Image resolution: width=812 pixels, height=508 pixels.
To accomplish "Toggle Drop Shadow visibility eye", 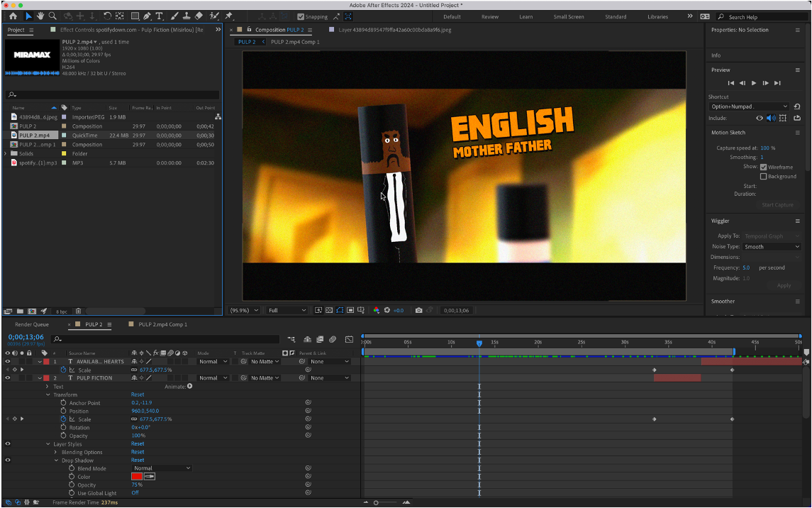I will click(x=8, y=460).
